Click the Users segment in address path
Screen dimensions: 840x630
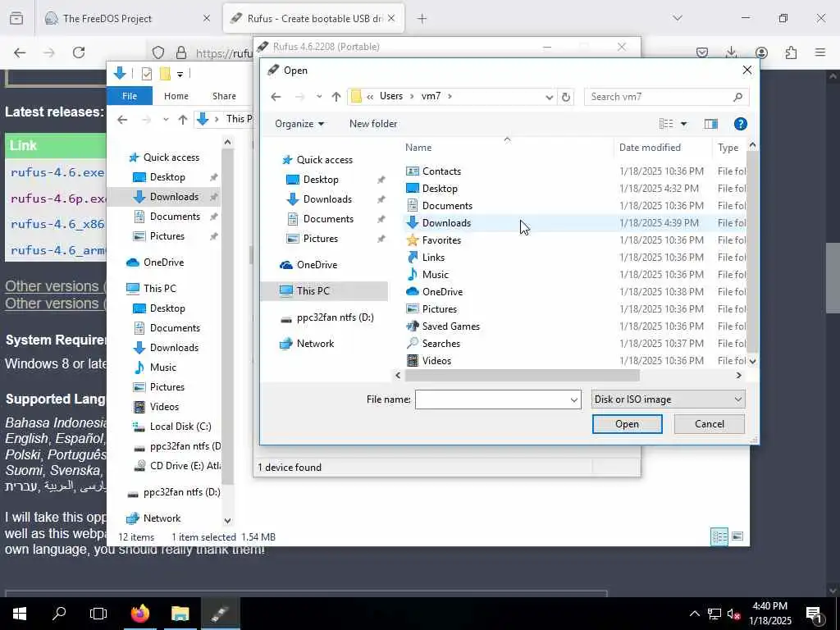391,97
